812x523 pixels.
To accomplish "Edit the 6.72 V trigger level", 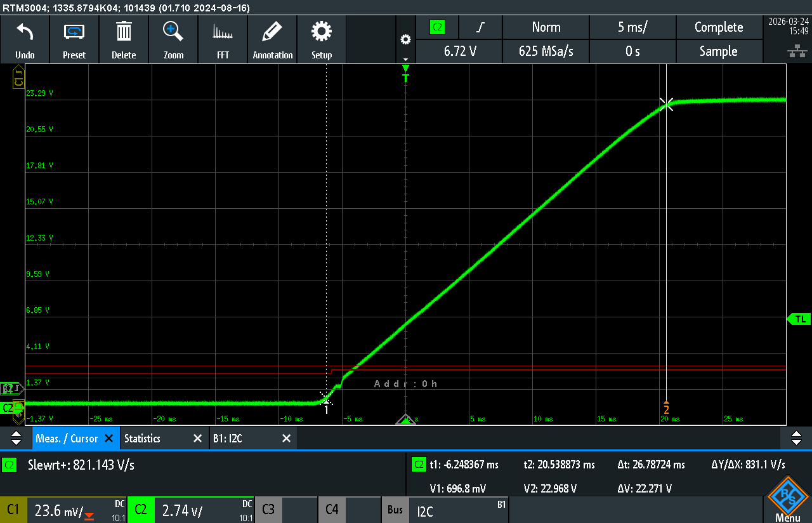I will 459,51.
